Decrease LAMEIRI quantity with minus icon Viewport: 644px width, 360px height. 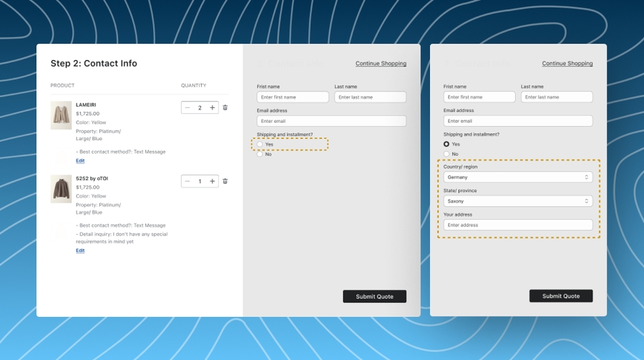point(187,108)
